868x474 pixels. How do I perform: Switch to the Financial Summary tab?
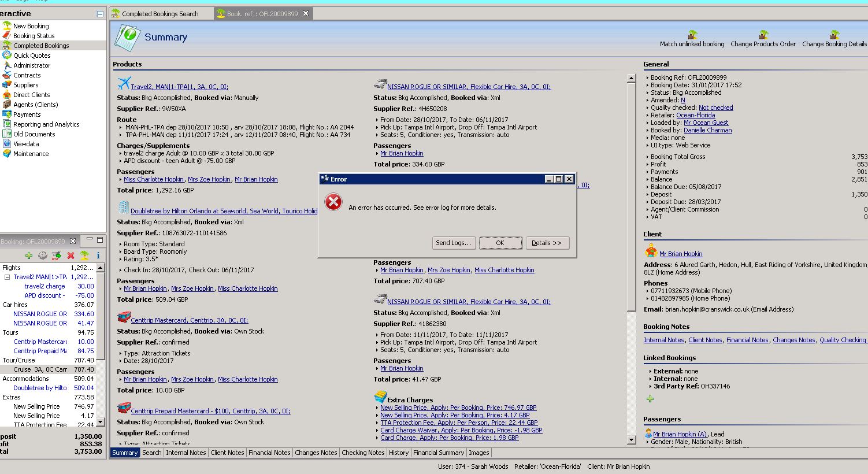point(438,453)
